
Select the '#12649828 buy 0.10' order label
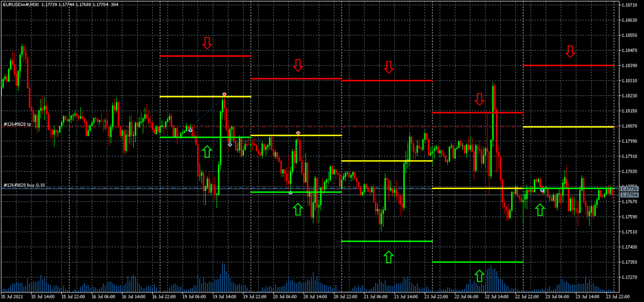tap(24, 185)
